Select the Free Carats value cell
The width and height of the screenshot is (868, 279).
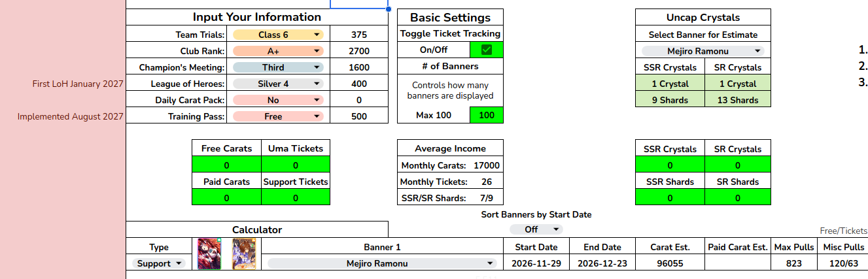[x=226, y=165]
